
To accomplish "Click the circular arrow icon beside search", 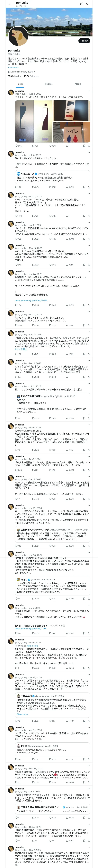I will (81, 4).
